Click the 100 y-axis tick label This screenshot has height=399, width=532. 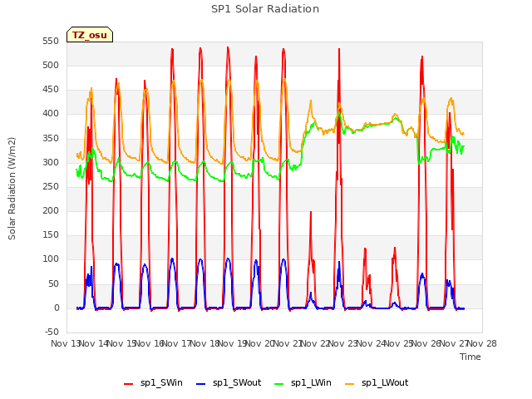pyautogui.click(x=51, y=259)
